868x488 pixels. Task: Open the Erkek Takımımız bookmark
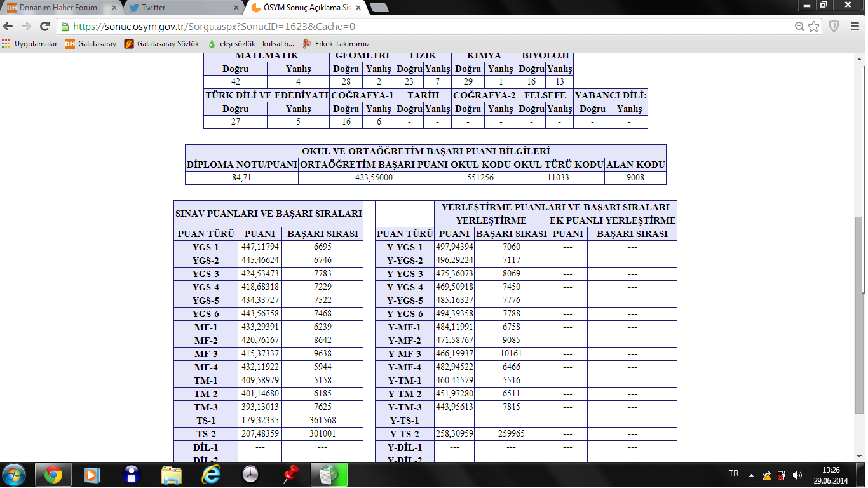(x=336, y=44)
